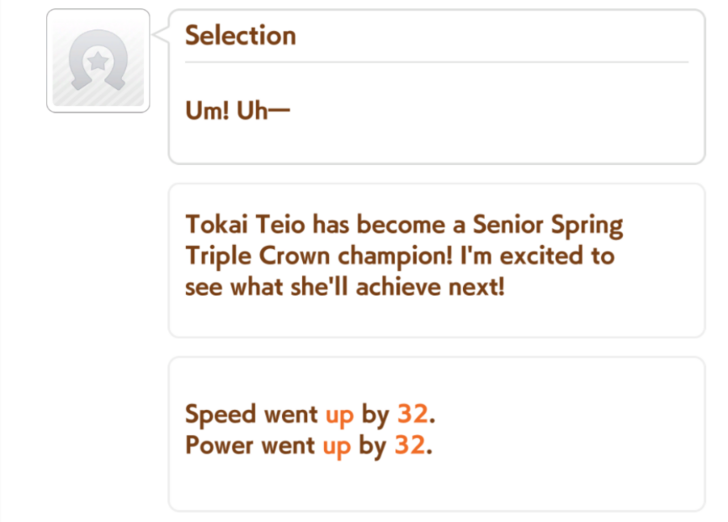Screen dimensions: 728x522
Task: Click the "Um! Uh—" choice text
Action: pos(238,109)
